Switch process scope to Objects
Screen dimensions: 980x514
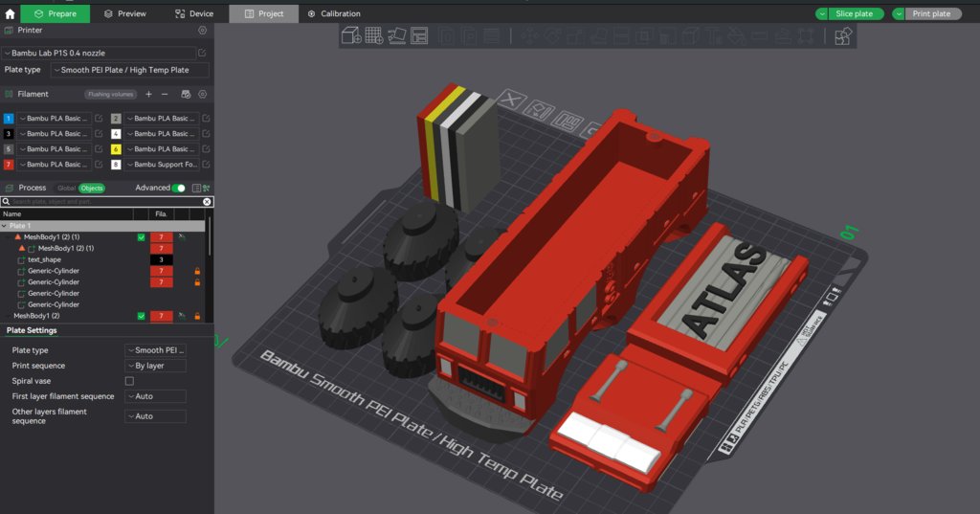(91, 189)
